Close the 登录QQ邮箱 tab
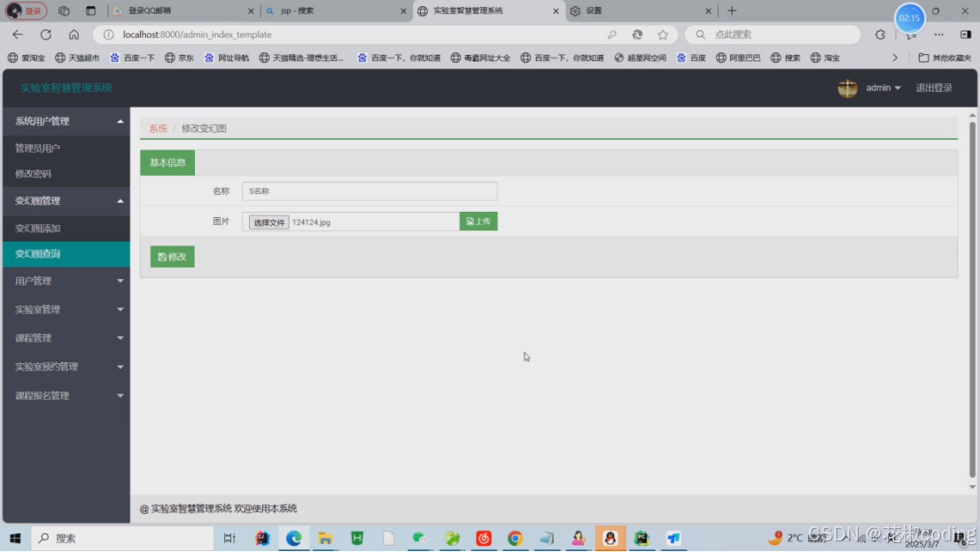The width and height of the screenshot is (980, 552). (x=251, y=11)
